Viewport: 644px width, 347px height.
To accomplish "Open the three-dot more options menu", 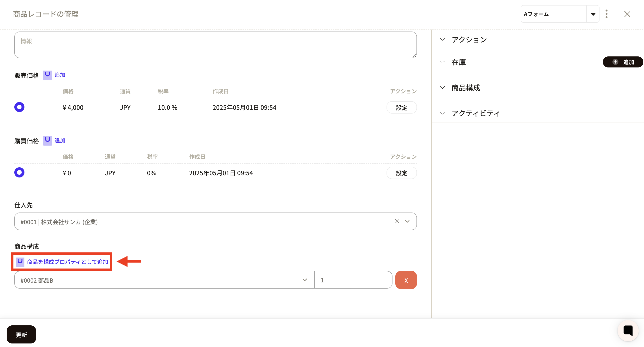I will coord(606,14).
